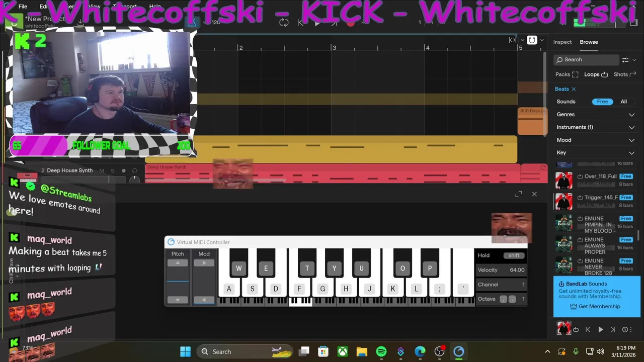Click the preview player album thumbnail
Viewport: 644px width, 362px height.
(563, 328)
